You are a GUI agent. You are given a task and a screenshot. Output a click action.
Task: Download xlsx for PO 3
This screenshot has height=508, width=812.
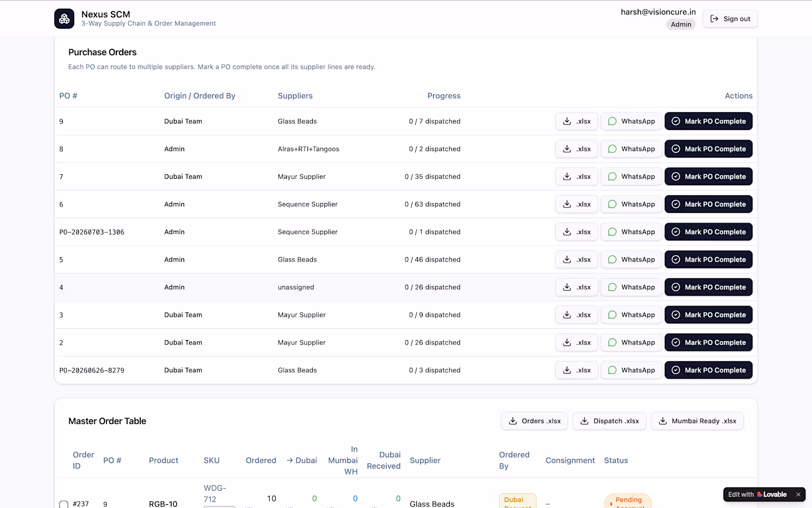pyautogui.click(x=577, y=315)
